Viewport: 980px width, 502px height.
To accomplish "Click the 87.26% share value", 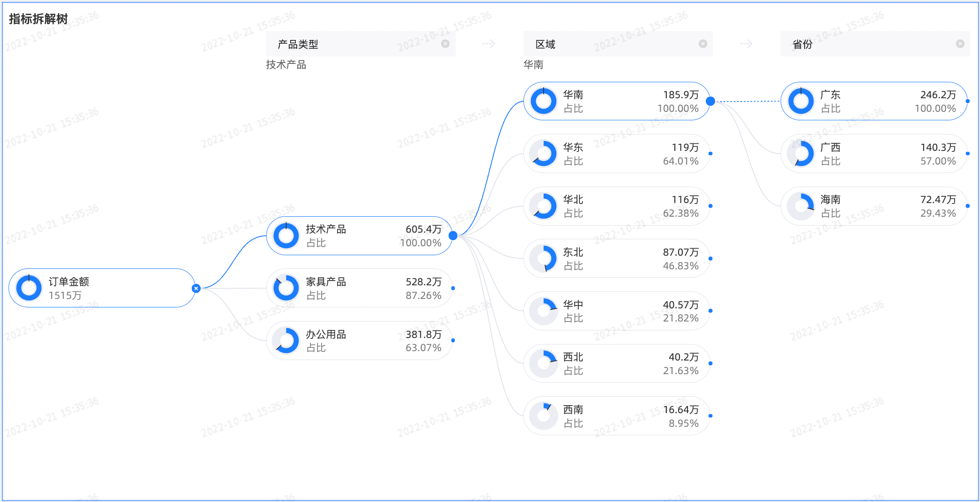I will click(x=423, y=296).
